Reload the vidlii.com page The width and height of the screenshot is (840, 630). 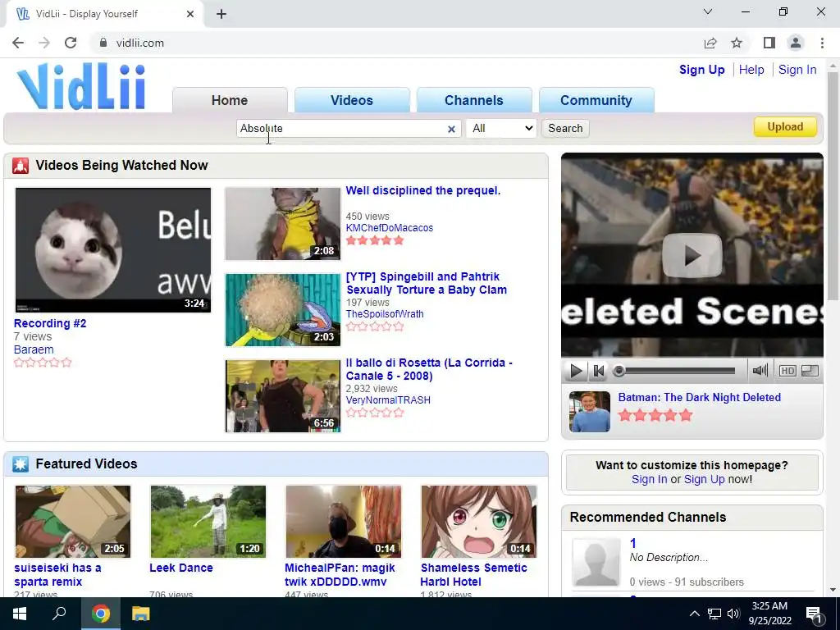point(71,43)
